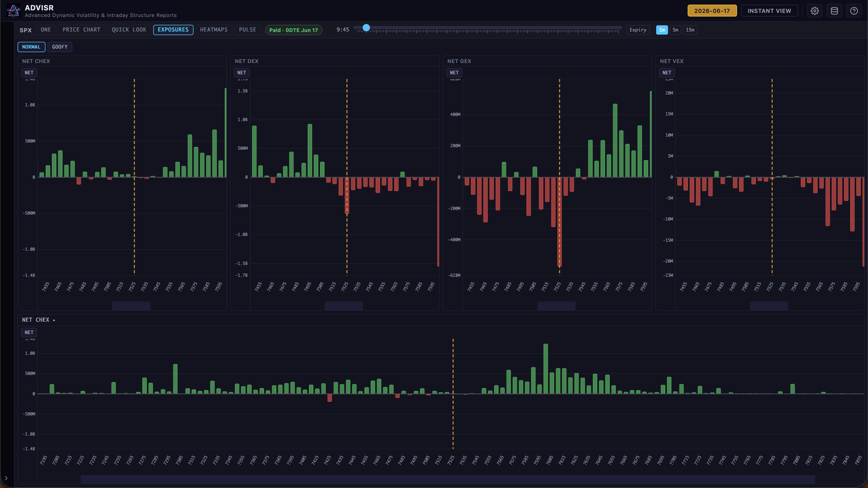Toggle NET in the NET GEX panel
Viewport: 868px width, 488px height.
pos(454,72)
